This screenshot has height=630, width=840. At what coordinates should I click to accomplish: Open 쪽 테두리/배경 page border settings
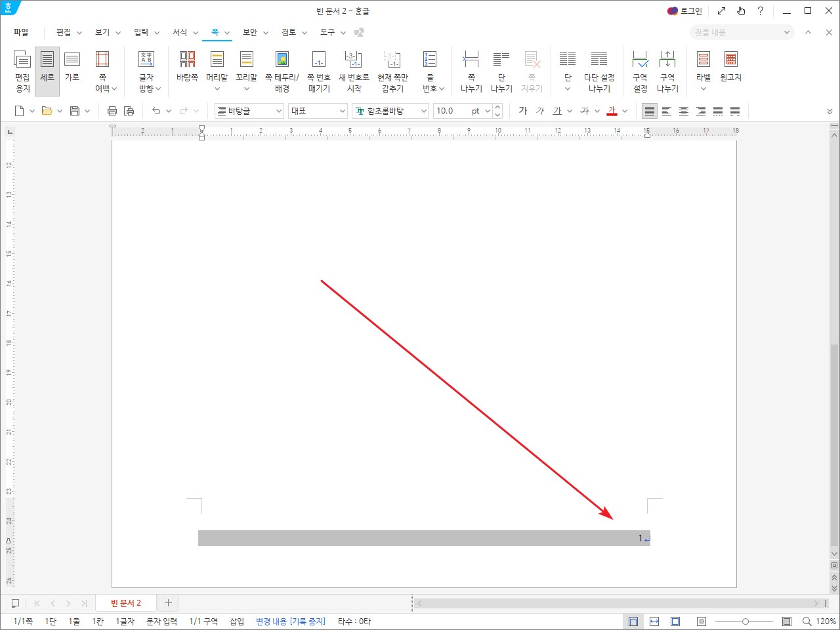(x=282, y=72)
